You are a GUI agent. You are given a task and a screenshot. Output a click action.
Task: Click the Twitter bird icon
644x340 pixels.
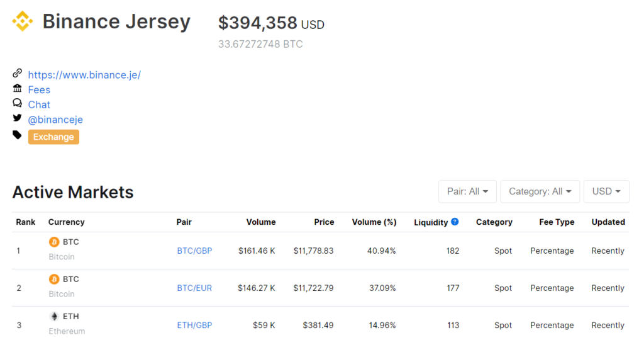18,119
